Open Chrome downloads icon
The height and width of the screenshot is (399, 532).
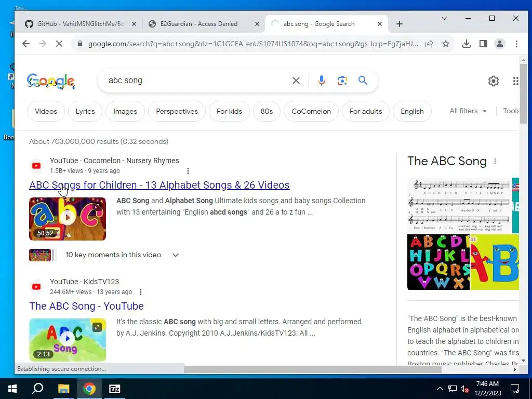[467, 44]
